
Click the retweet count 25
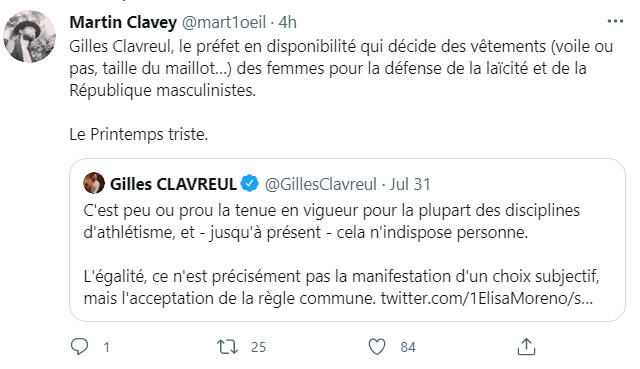[x=258, y=347]
